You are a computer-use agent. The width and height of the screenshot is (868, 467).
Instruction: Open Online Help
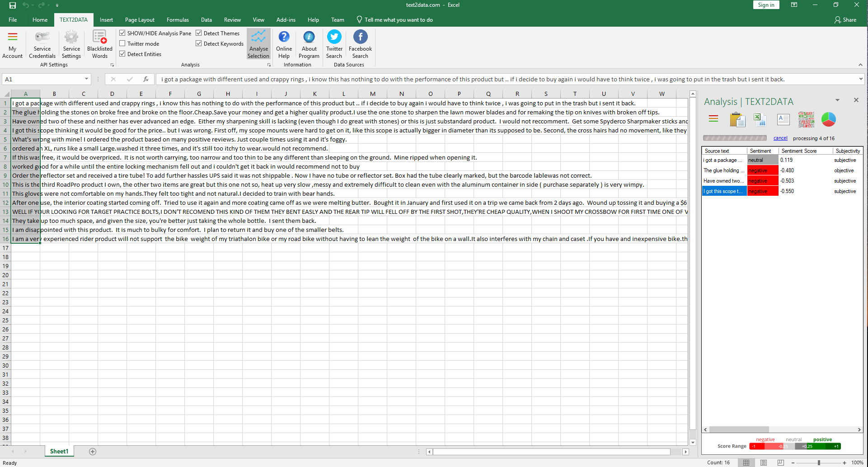[x=284, y=45]
